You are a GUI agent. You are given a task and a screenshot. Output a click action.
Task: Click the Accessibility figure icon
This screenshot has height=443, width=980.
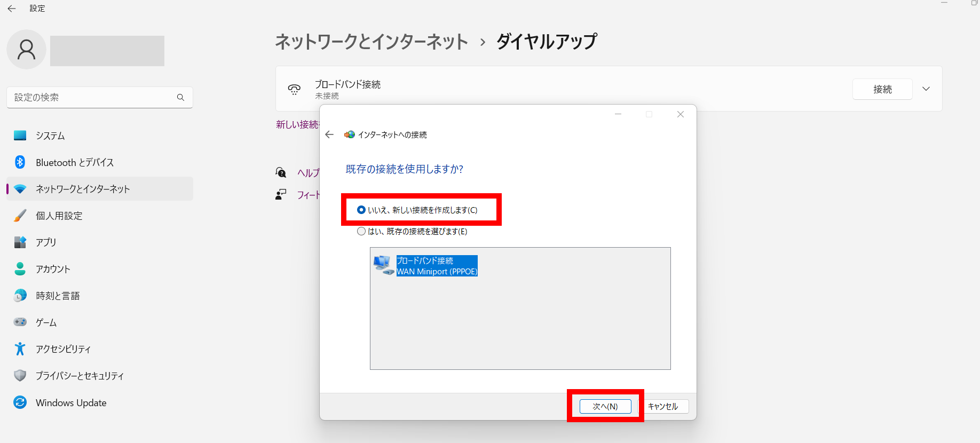[20, 349]
